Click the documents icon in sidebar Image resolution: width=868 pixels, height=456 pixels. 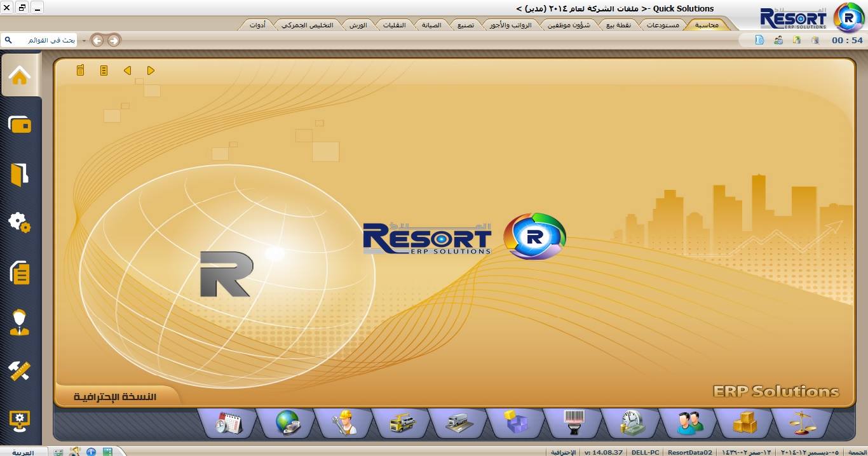20,272
